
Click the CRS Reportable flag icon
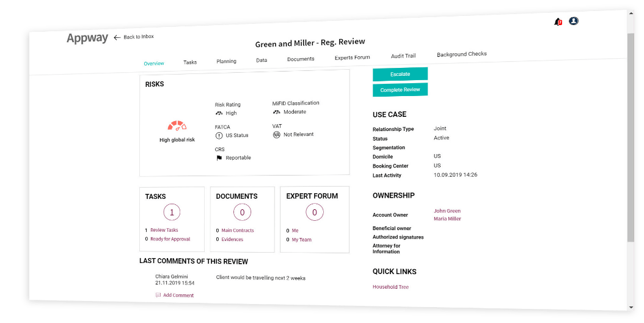219,158
